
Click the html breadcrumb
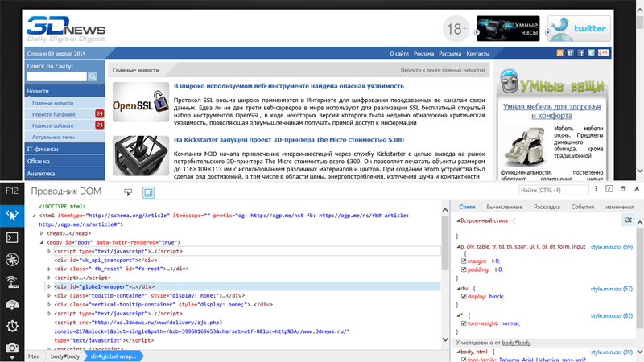point(34,356)
